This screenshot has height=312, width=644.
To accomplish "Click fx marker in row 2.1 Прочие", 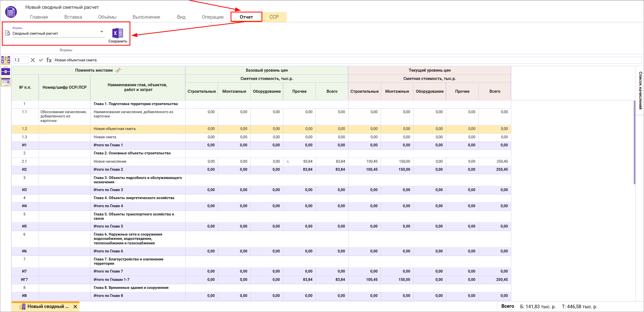I will point(288,162).
